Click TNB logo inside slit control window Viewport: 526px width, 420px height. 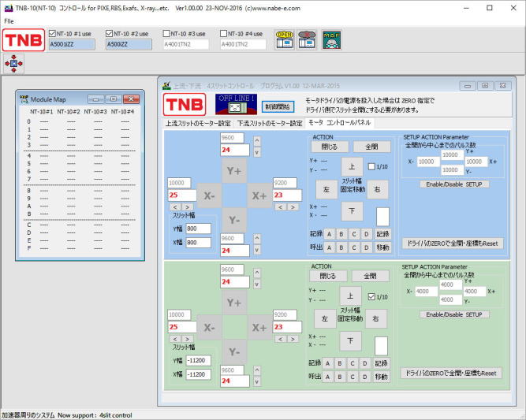[185, 104]
